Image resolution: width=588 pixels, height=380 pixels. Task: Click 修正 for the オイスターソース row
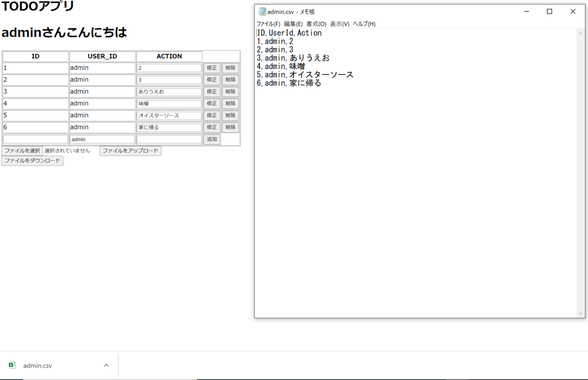[x=212, y=116]
